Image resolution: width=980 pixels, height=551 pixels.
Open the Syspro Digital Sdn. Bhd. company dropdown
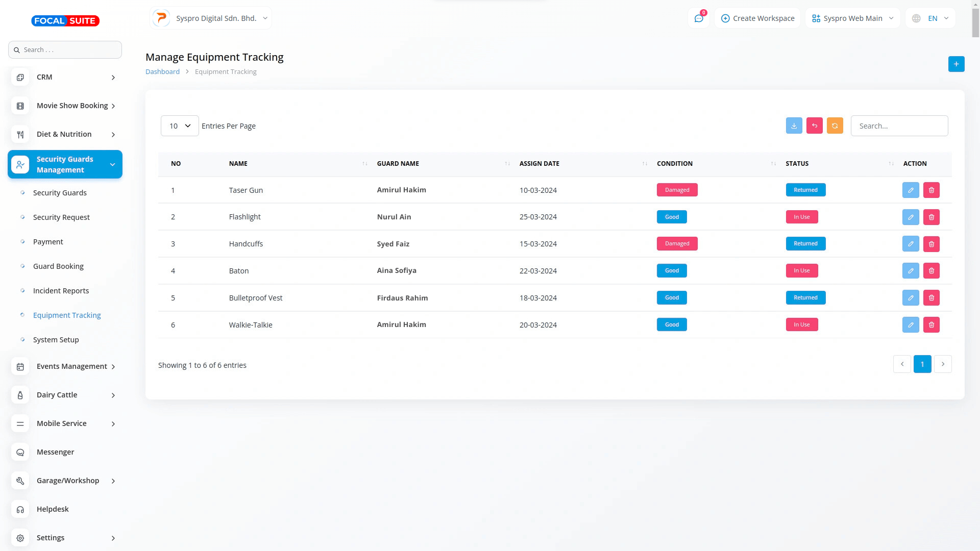click(x=211, y=18)
